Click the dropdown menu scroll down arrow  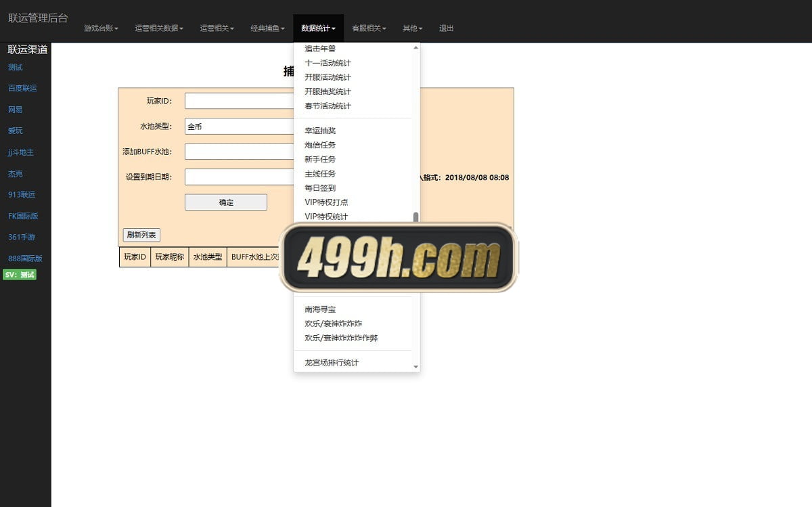pos(415,367)
